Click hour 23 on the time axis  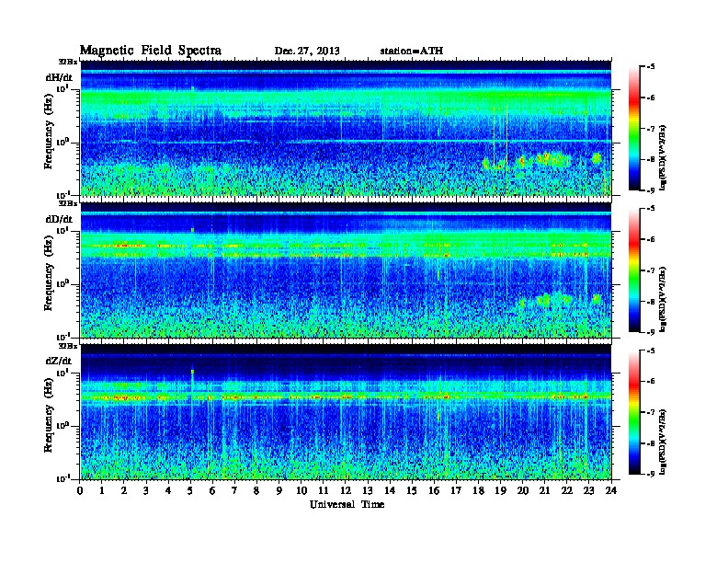[x=588, y=490]
